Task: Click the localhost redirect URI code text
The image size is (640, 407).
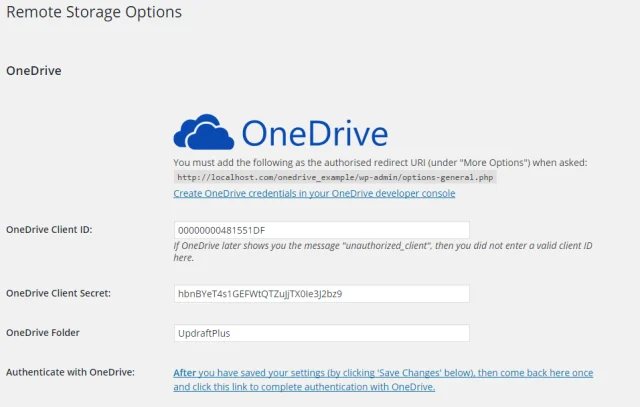Action: pos(335,177)
